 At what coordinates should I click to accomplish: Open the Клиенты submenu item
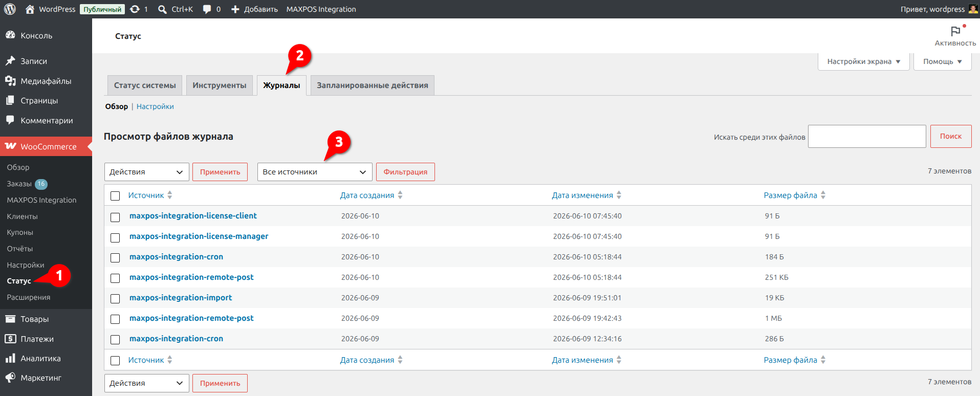click(x=22, y=216)
